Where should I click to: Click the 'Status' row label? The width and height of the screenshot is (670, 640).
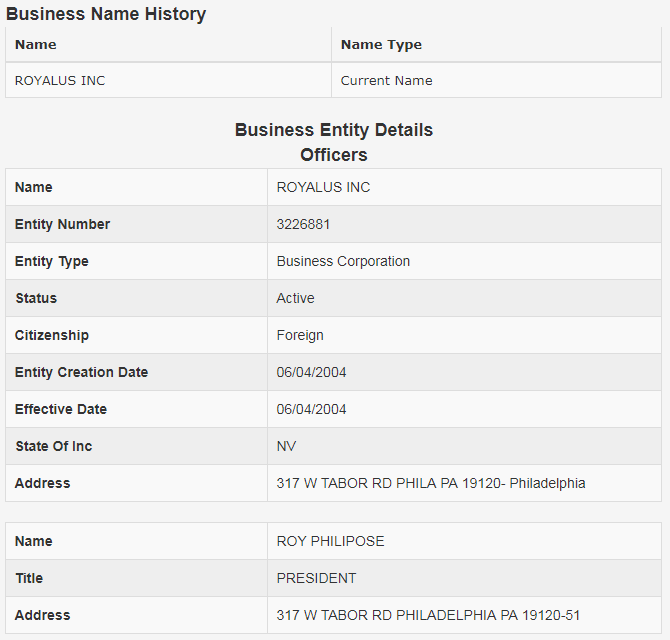(x=36, y=298)
